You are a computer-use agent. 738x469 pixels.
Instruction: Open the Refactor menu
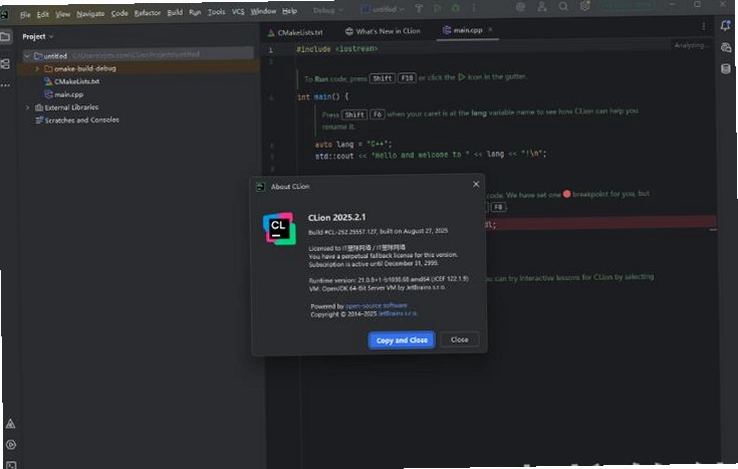(147, 13)
